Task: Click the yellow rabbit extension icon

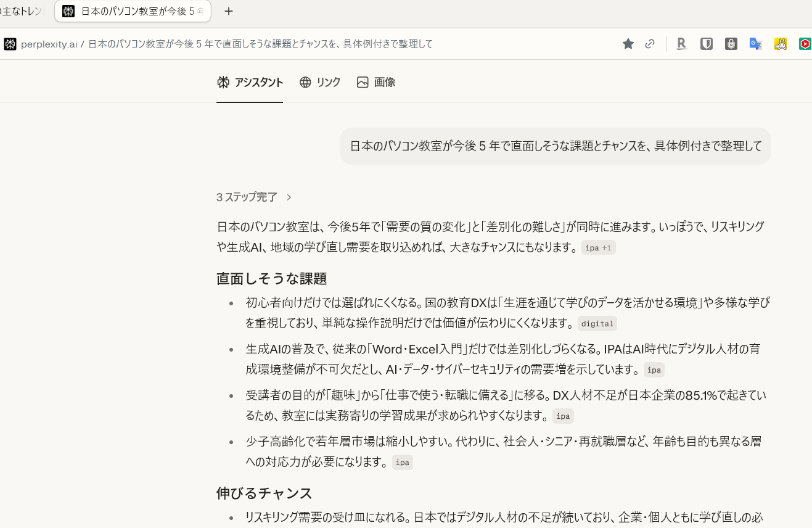Action: pos(780,44)
